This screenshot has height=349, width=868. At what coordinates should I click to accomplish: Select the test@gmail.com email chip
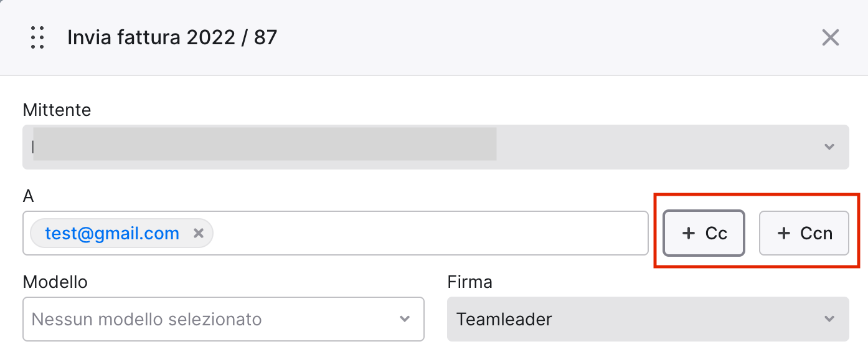coord(112,234)
